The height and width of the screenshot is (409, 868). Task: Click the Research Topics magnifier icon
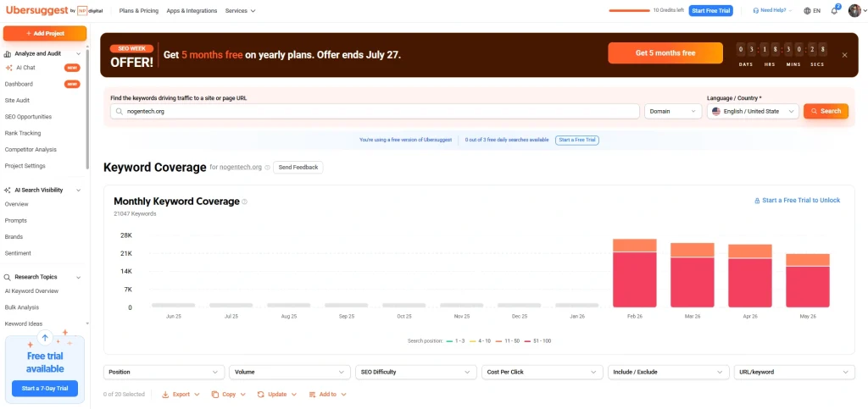(x=7, y=278)
